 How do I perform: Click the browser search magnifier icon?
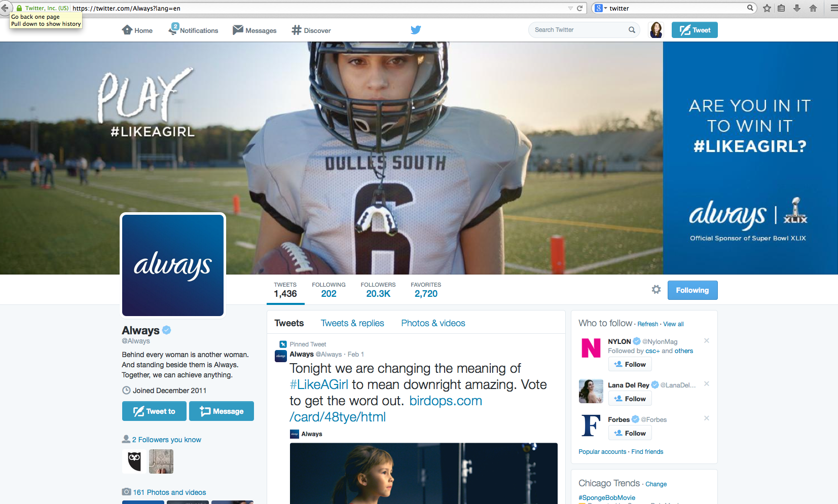(x=750, y=8)
